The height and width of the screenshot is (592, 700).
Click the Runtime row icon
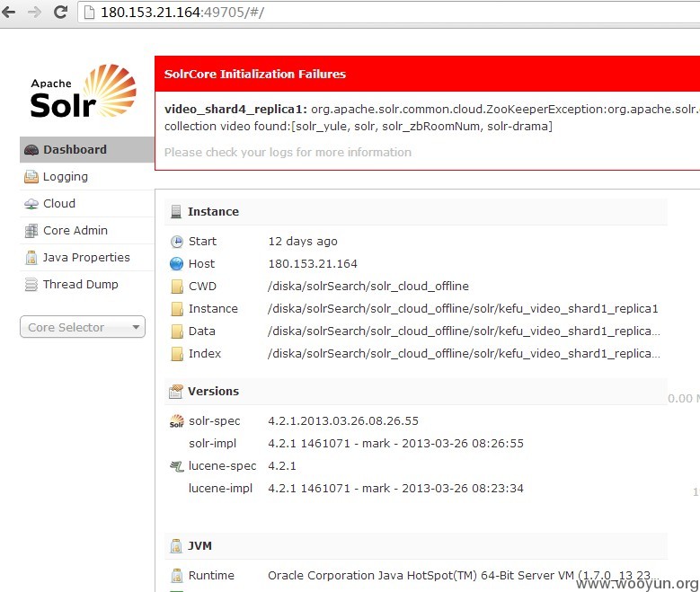point(177,576)
